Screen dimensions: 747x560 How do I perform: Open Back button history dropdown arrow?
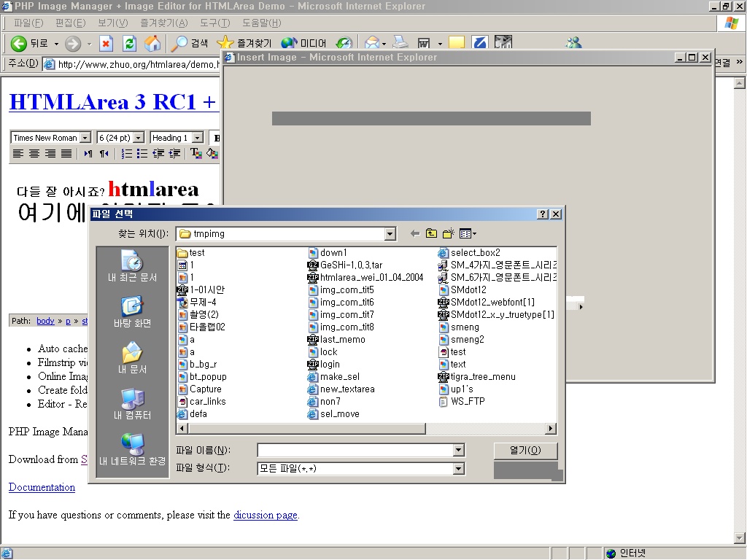pyautogui.click(x=56, y=44)
